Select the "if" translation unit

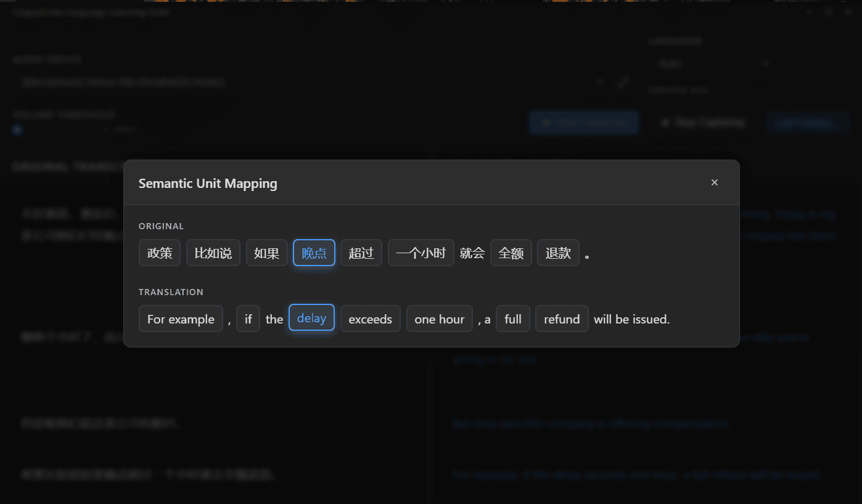248,319
